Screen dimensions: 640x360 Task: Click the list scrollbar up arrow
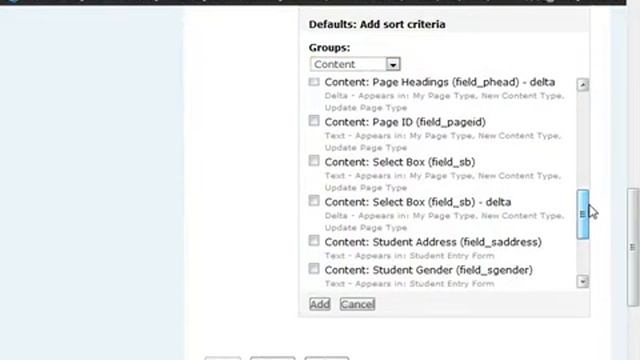click(582, 84)
